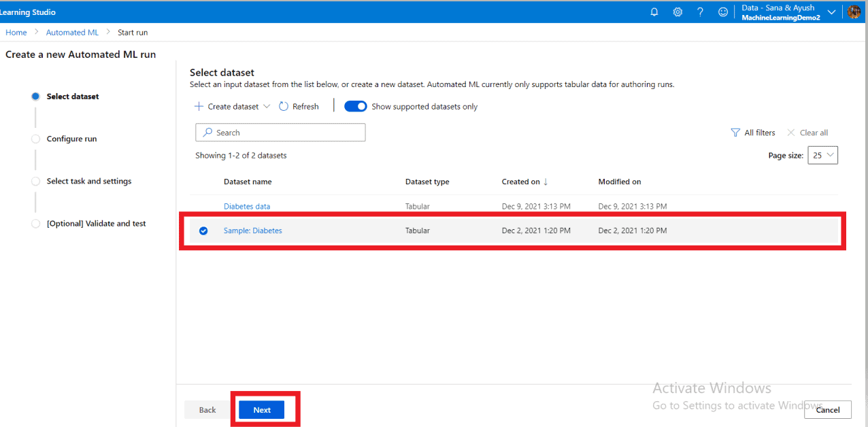Open the settings gear icon
This screenshot has height=427, width=868.
678,12
